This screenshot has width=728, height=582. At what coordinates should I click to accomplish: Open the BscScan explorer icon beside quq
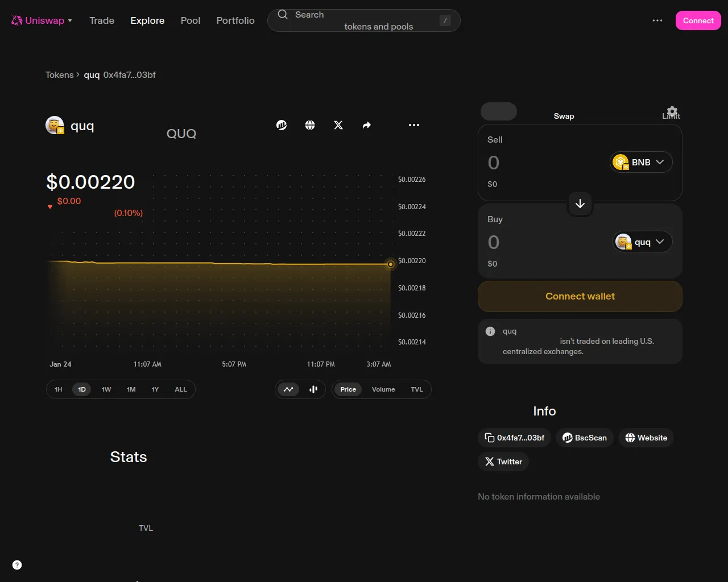(x=282, y=125)
